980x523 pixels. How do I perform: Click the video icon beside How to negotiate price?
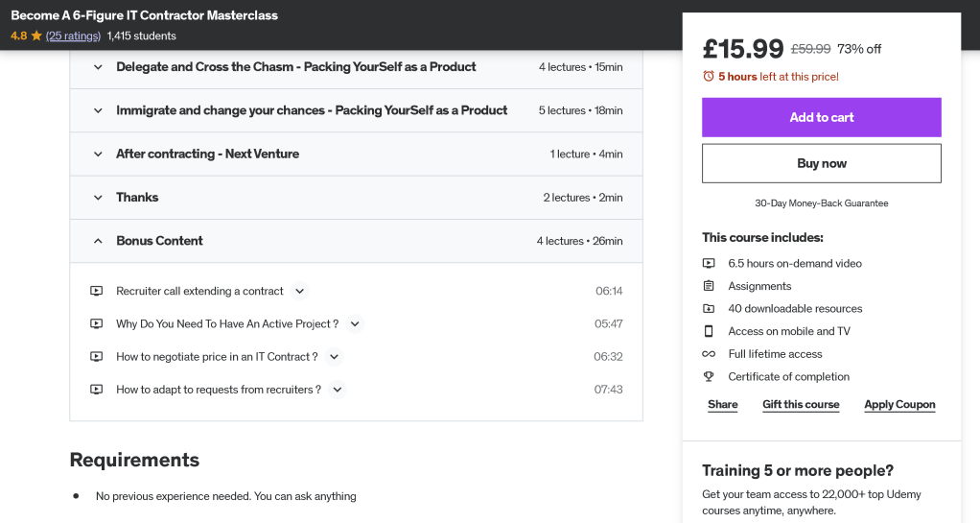tap(96, 357)
